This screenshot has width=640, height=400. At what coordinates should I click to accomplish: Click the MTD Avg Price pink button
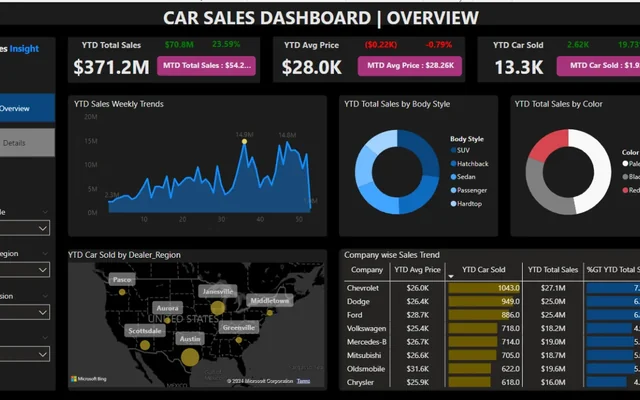coord(410,66)
